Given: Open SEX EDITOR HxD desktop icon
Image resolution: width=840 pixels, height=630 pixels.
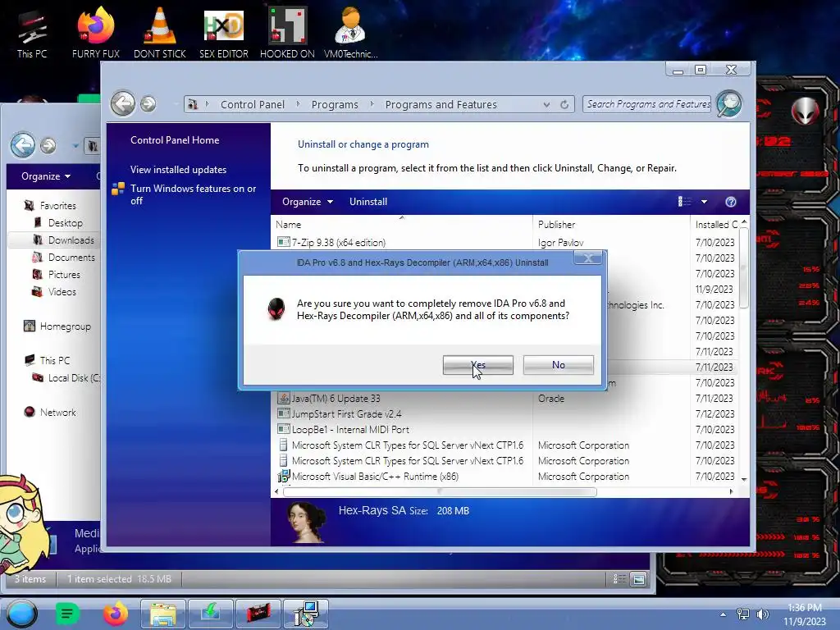Looking at the screenshot, I should tap(224, 33).
